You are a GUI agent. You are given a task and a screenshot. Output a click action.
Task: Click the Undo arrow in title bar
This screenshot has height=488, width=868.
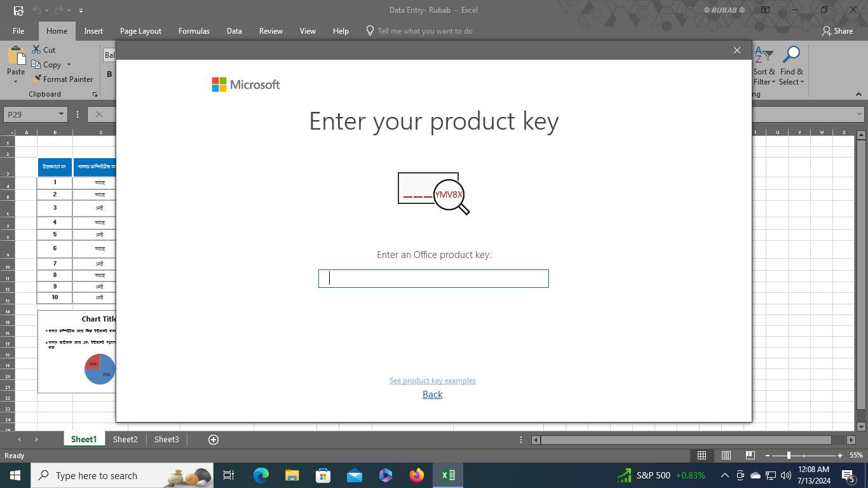tap(37, 10)
